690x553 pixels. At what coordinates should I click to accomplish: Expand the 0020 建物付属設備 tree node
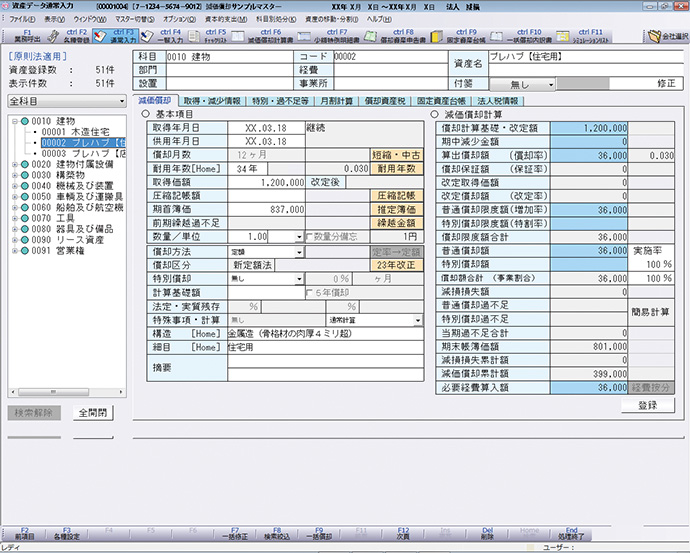[12, 162]
